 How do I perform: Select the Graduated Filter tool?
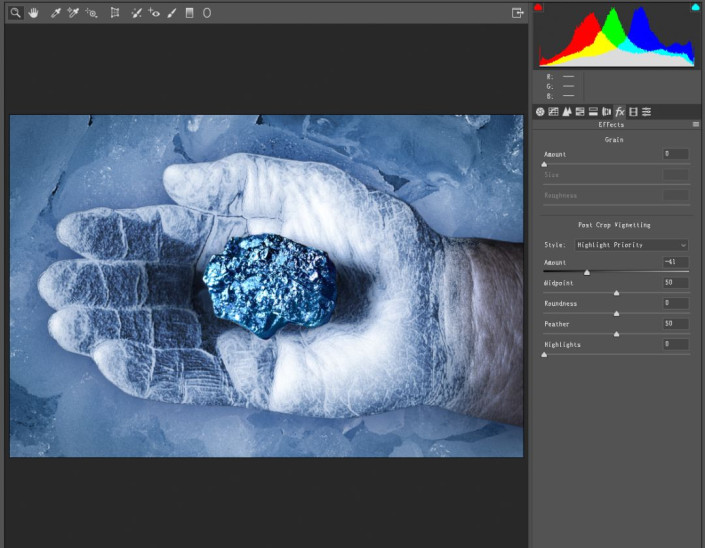(189, 13)
